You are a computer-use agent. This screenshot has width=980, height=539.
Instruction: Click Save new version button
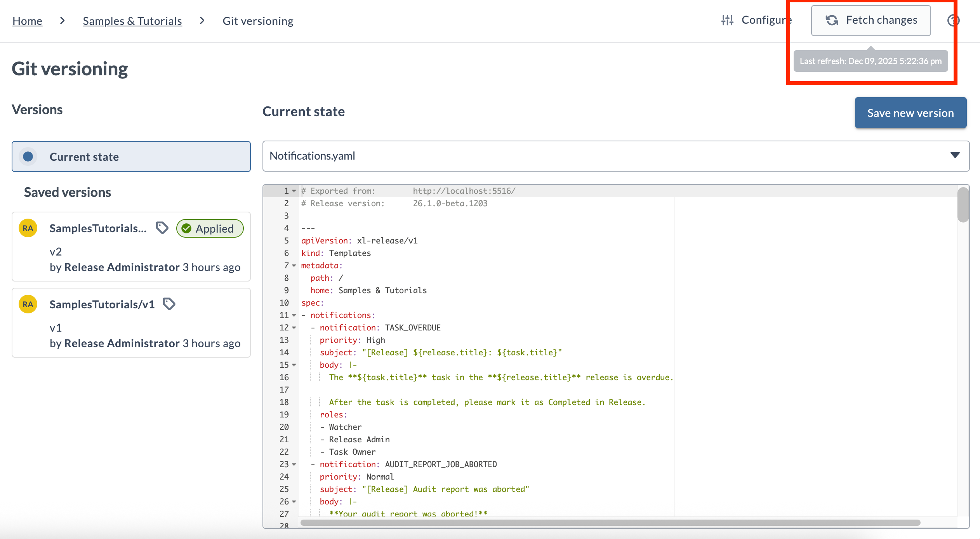point(910,113)
